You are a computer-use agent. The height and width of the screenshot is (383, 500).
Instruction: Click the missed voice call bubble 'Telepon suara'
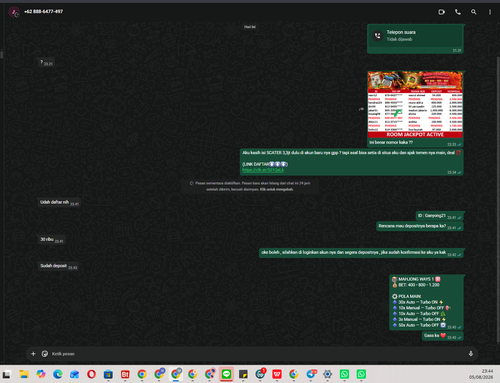pos(415,39)
